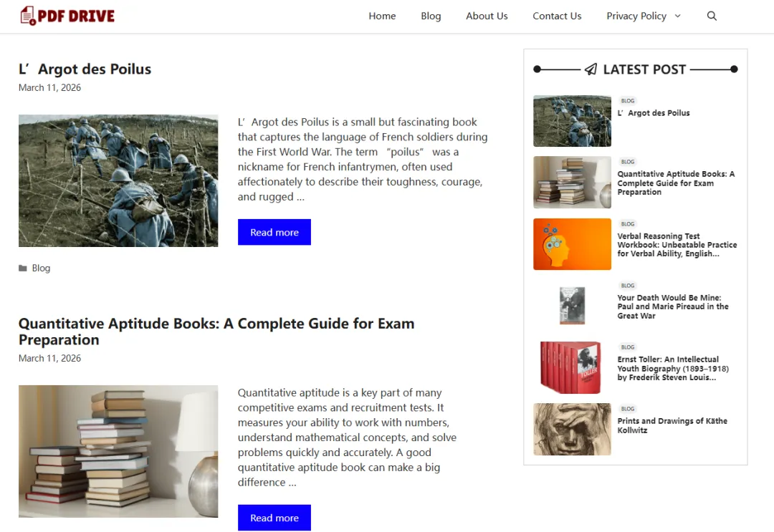Image resolution: width=774 pixels, height=532 pixels.
Task: Open the L'Argot des Poilus article title
Action: click(85, 69)
